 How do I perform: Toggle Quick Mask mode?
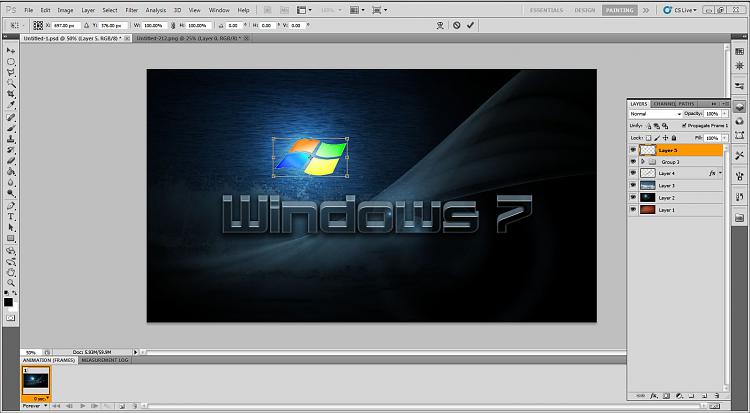11,318
